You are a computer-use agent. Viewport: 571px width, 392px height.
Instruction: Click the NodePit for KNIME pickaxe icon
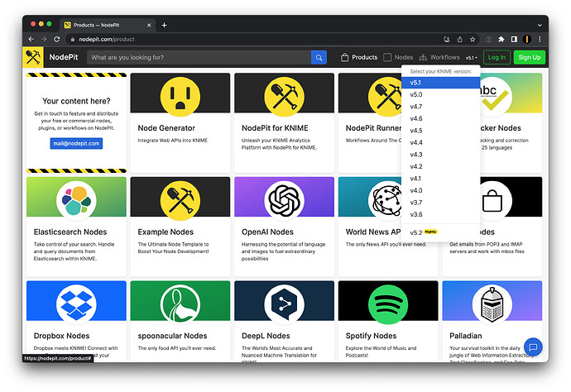click(284, 97)
